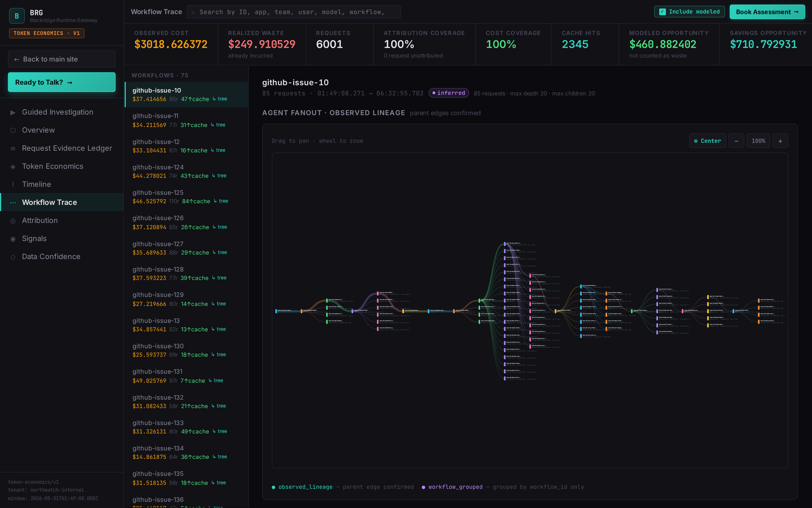
Task: Focus the workflow search field
Action: pyautogui.click(x=294, y=12)
